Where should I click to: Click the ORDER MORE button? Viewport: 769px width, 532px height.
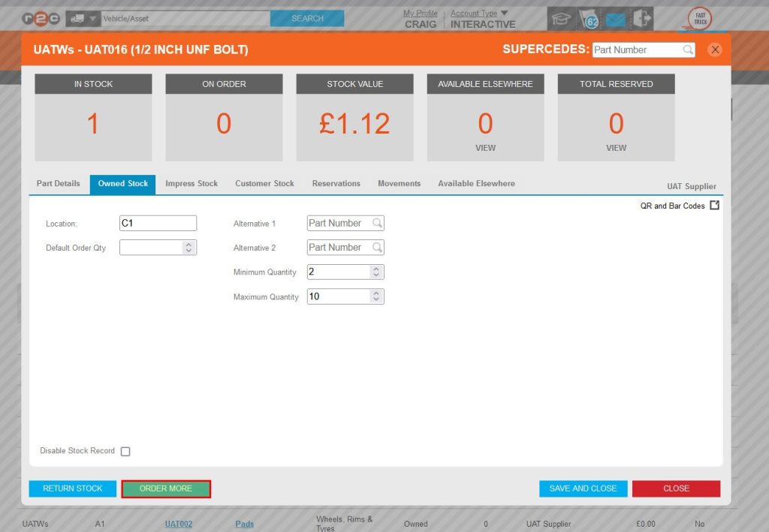pos(165,488)
